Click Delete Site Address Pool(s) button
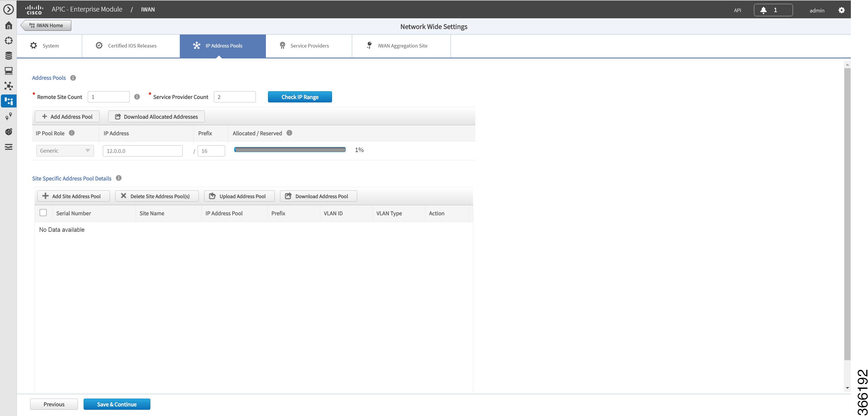Viewport: 868px width, 416px height. coord(157,196)
